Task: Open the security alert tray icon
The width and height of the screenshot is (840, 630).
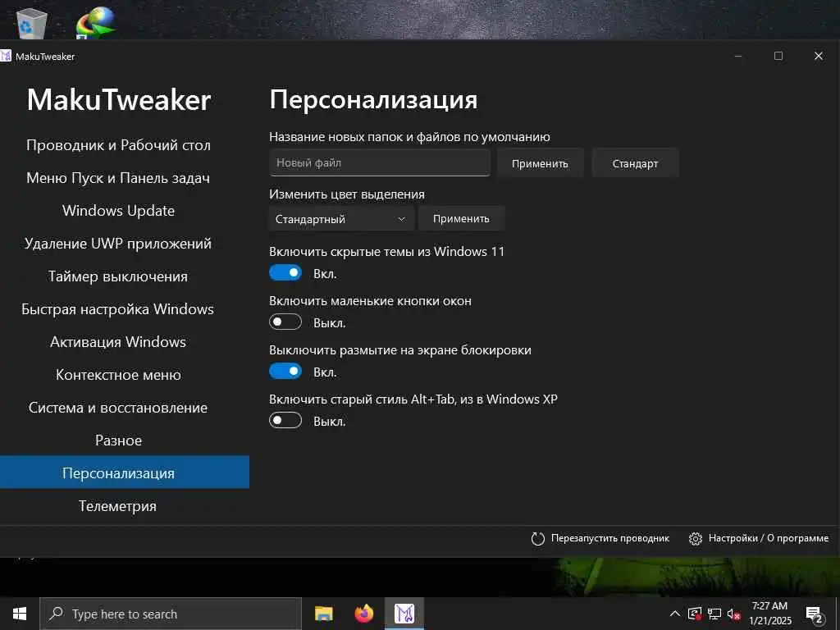Action: tap(695, 614)
